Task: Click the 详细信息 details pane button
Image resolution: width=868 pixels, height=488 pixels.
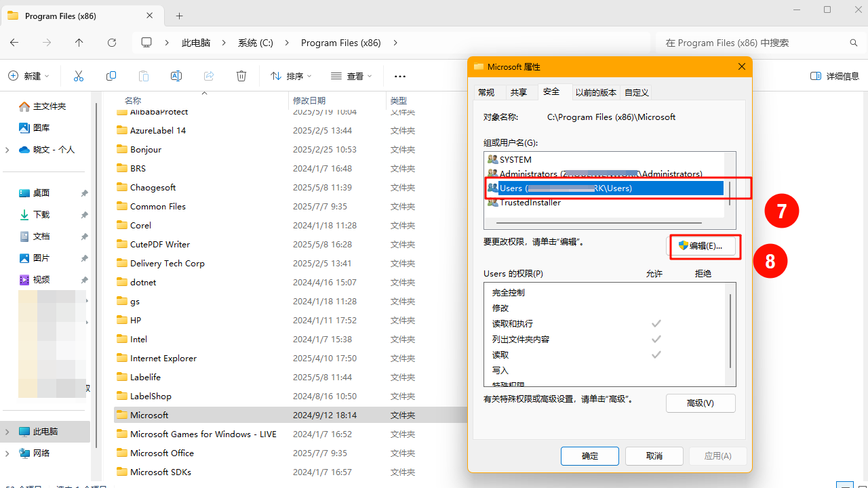Action: click(x=835, y=76)
